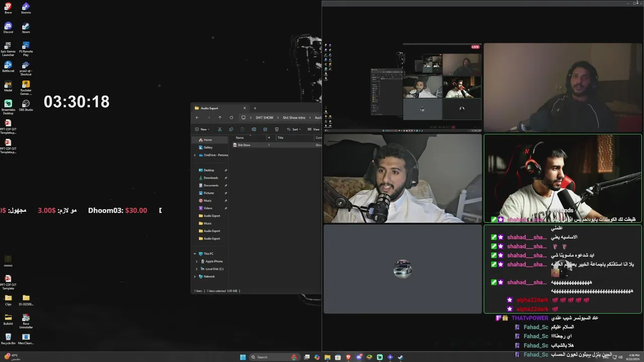Sort by the Name column header

(x=249, y=137)
